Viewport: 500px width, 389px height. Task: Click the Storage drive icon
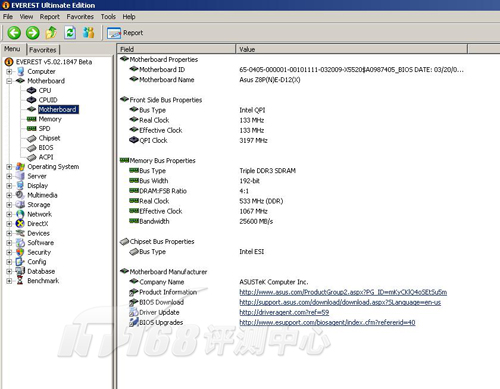pyautogui.click(x=20, y=205)
